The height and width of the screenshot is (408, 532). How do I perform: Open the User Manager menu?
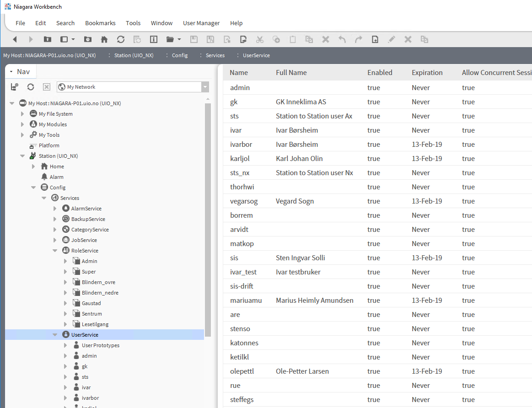pos(201,23)
